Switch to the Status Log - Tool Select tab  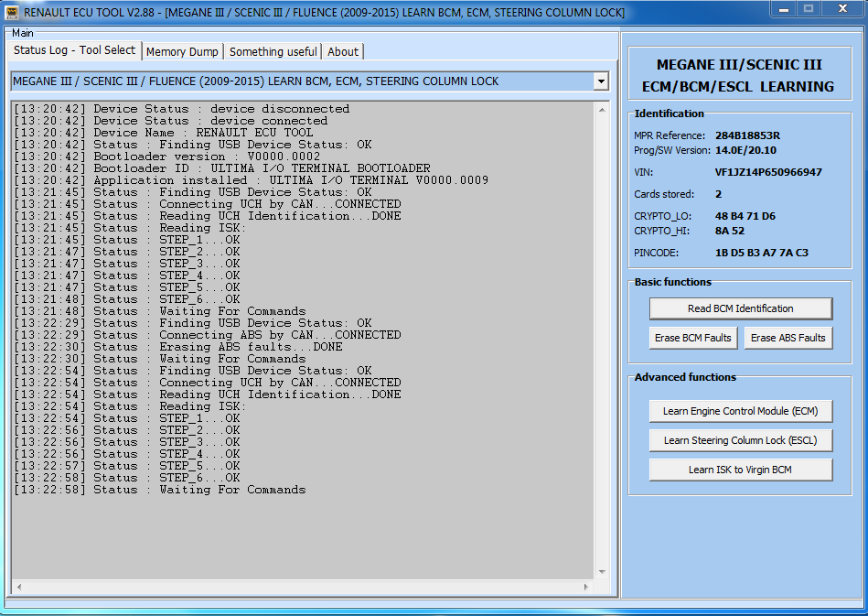click(x=74, y=49)
